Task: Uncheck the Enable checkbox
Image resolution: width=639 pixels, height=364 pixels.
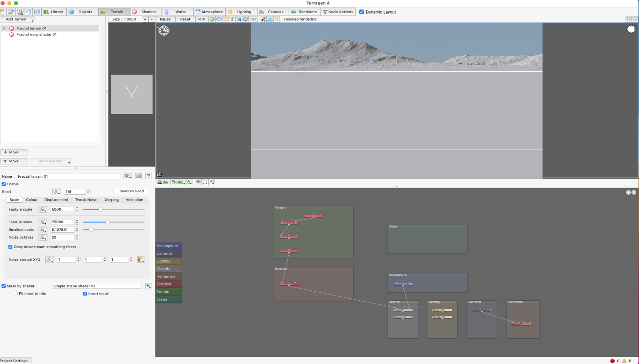Action: pyautogui.click(x=4, y=184)
